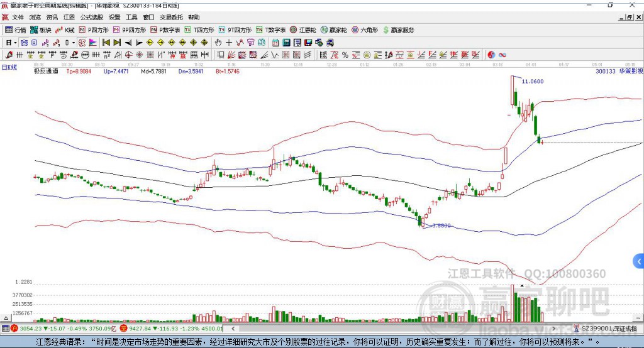Image resolution: width=644 pixels, height=348 pixels.
Task: Open the T数字表 tool
Action: [x=270, y=30]
